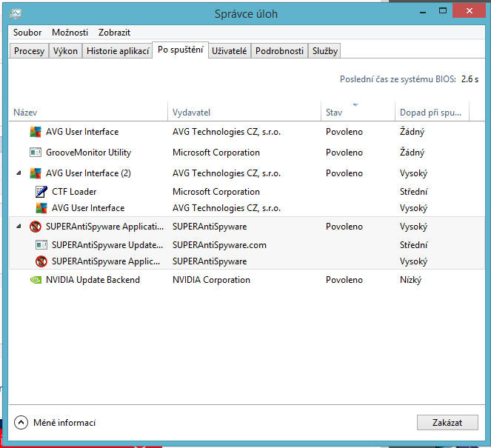Image resolution: width=491 pixels, height=448 pixels.
Task: Sort by the Stav column header
Action: [x=358, y=112]
